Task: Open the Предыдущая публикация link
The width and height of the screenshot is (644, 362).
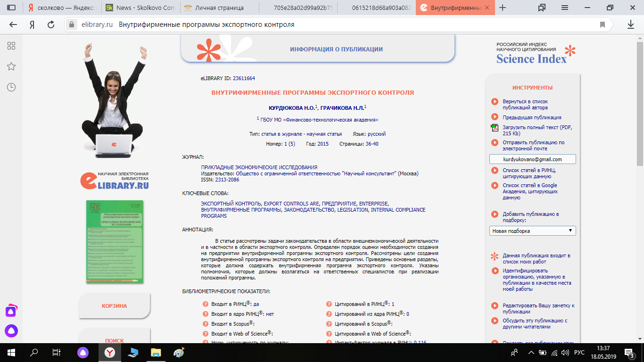Action: tap(532, 117)
